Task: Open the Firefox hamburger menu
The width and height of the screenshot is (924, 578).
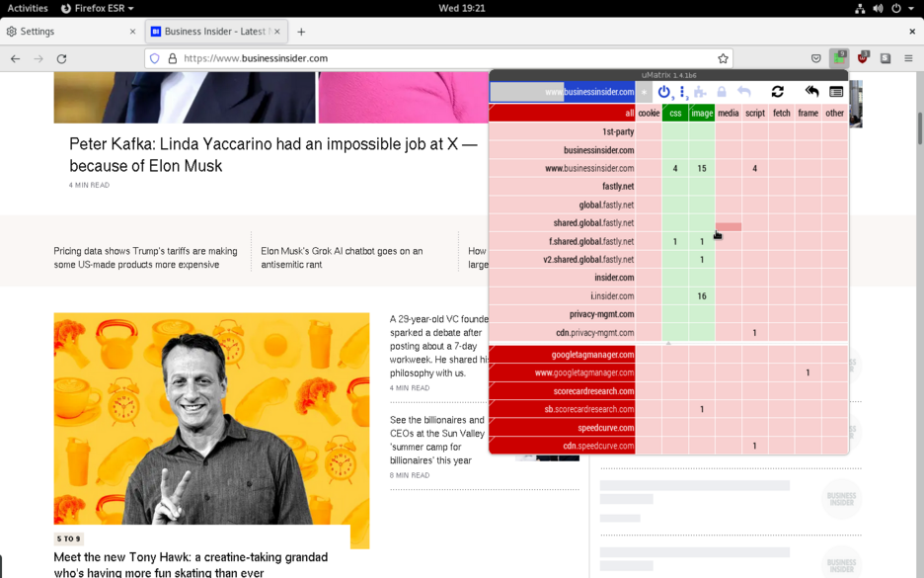Action: [908, 58]
